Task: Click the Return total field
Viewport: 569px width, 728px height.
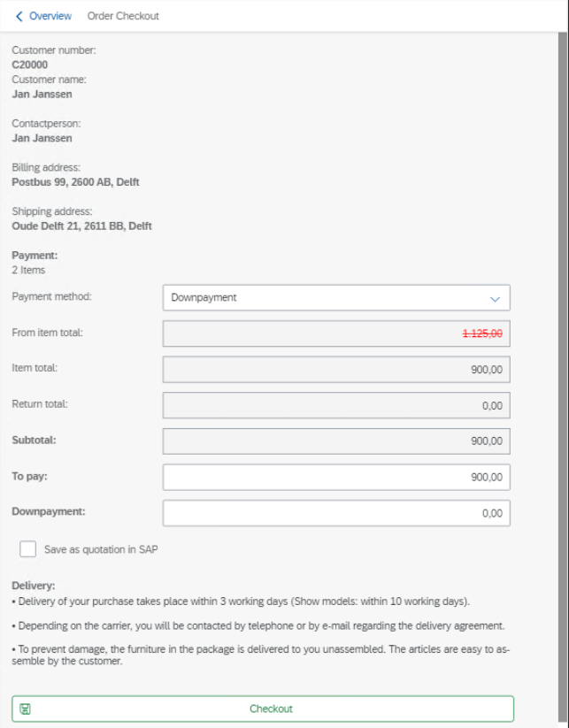Action: (336, 405)
